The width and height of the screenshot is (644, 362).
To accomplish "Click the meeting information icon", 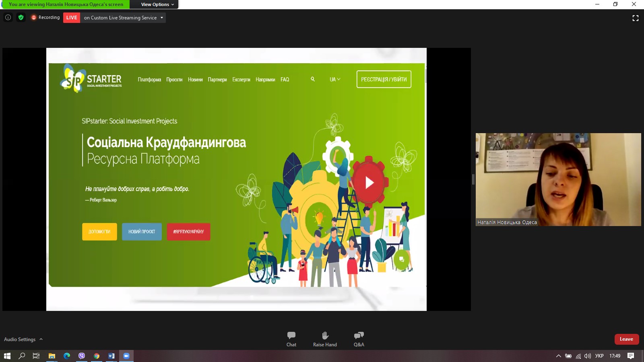I will pyautogui.click(x=8, y=17).
